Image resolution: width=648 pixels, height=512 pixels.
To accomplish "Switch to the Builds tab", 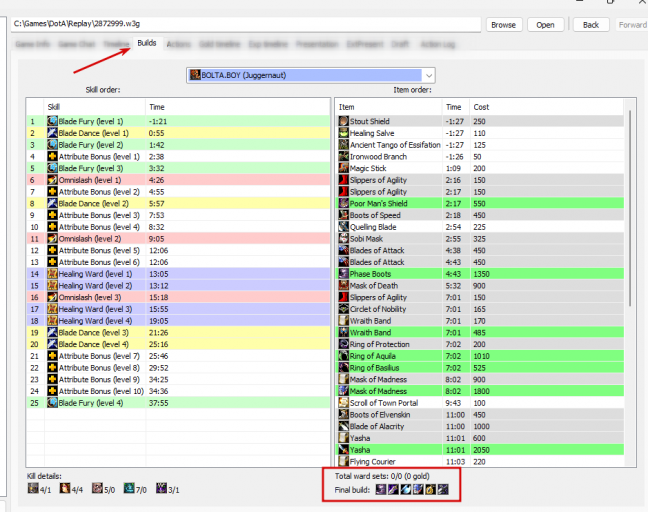I will 147,43.
